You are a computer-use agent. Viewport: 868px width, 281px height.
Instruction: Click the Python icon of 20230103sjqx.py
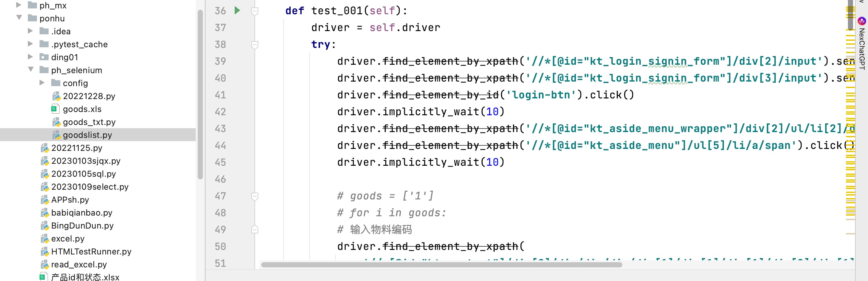(x=44, y=161)
